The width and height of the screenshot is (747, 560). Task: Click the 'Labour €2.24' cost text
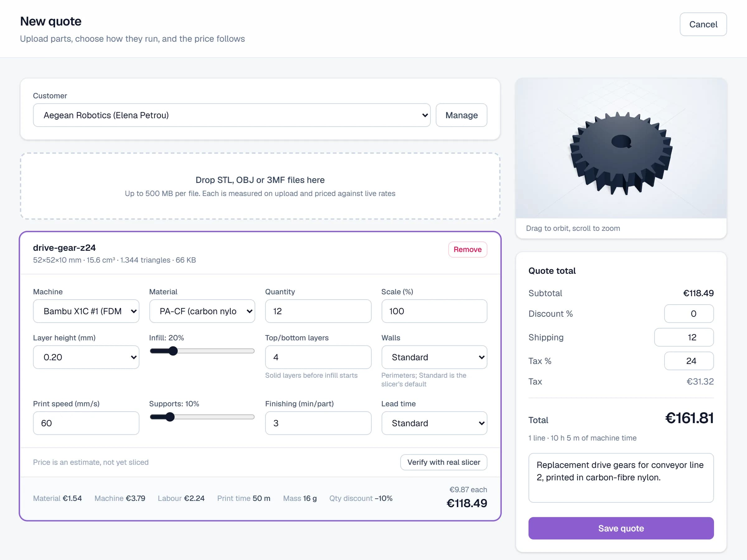(x=181, y=498)
